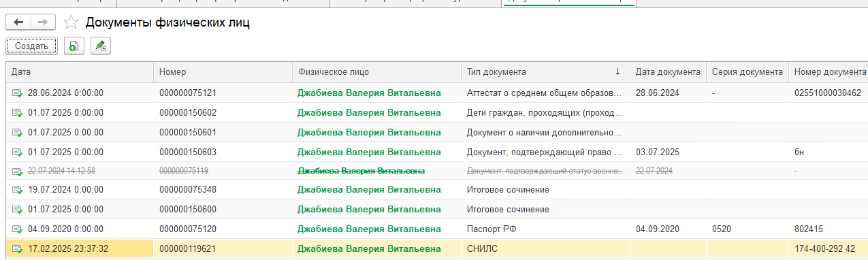Viewport: 868px width, 260px height.
Task: Select Итоговое сочинение in row 000000075348
Action: (x=508, y=190)
